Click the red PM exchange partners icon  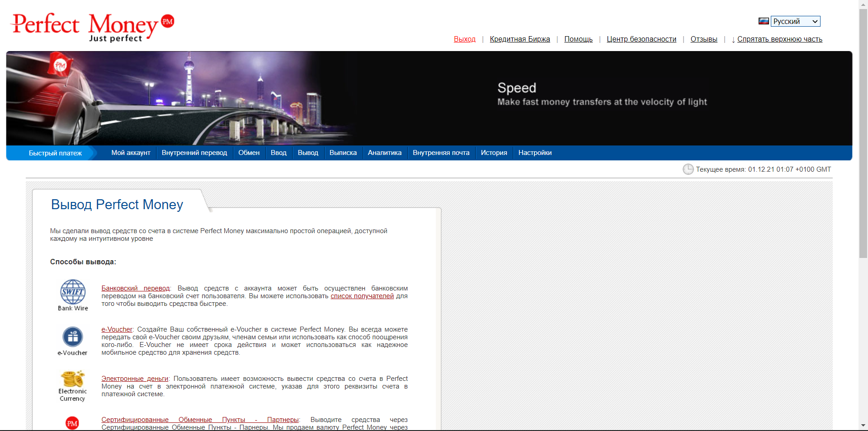click(72, 423)
